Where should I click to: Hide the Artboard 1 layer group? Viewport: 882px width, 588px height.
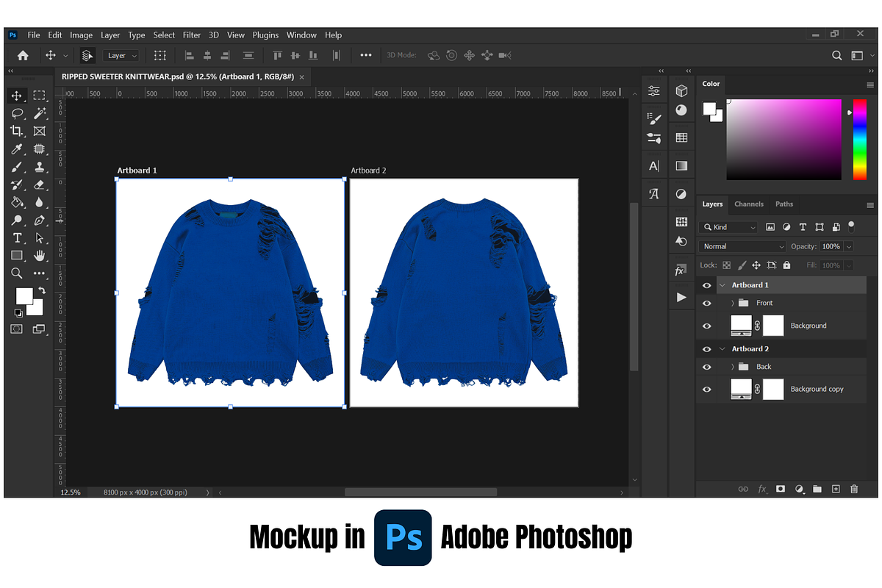pos(707,285)
